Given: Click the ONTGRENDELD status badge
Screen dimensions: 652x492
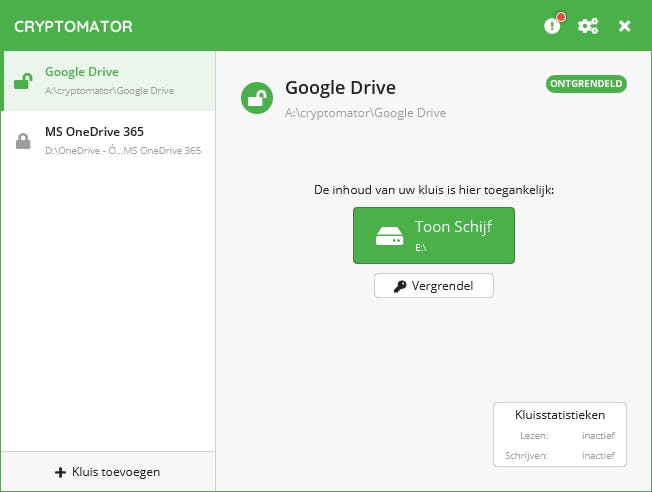Looking at the screenshot, I should 586,84.
